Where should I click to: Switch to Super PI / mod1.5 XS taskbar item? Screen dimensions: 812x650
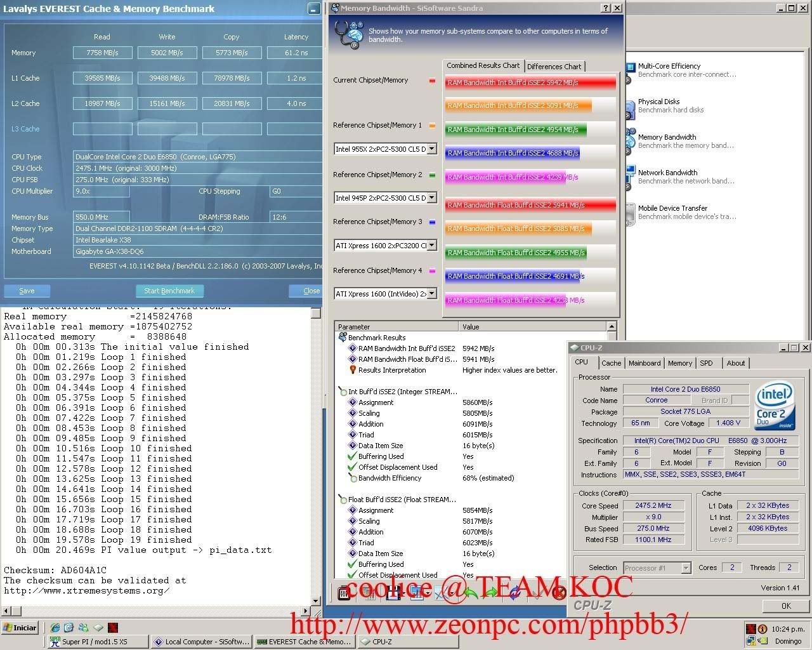tap(98, 642)
